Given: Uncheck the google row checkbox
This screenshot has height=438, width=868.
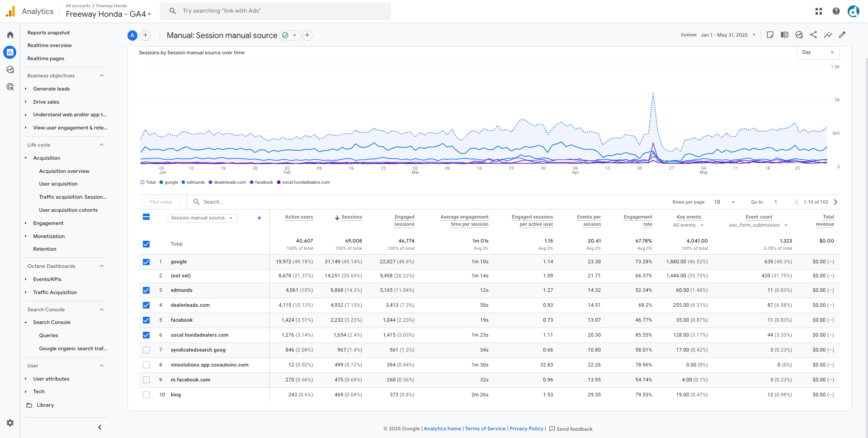Looking at the screenshot, I should [x=146, y=262].
